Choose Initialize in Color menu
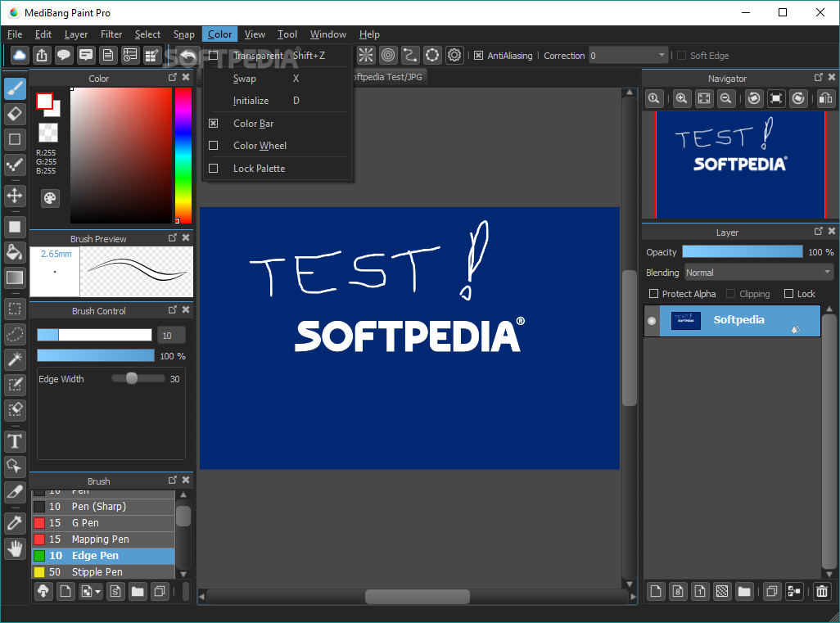 tap(277, 100)
